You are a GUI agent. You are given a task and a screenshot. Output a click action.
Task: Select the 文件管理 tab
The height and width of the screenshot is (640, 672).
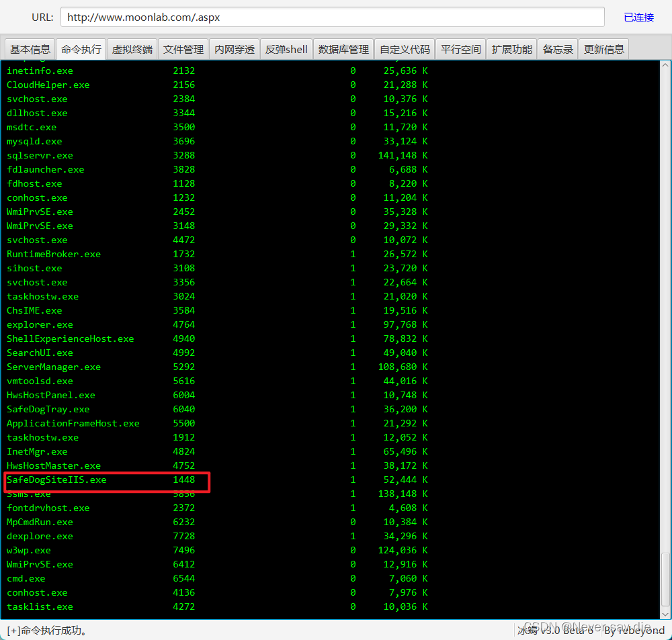183,49
